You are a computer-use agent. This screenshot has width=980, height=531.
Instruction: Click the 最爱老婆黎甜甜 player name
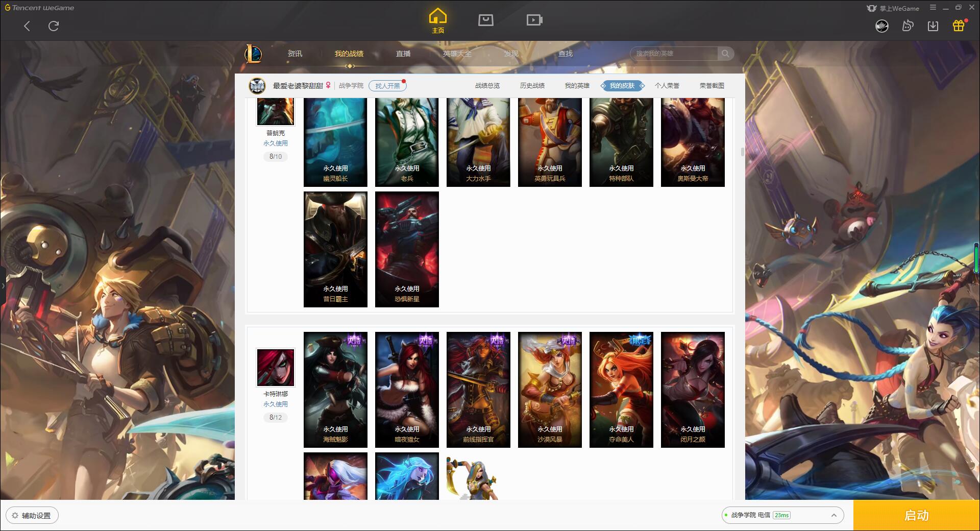click(x=298, y=86)
